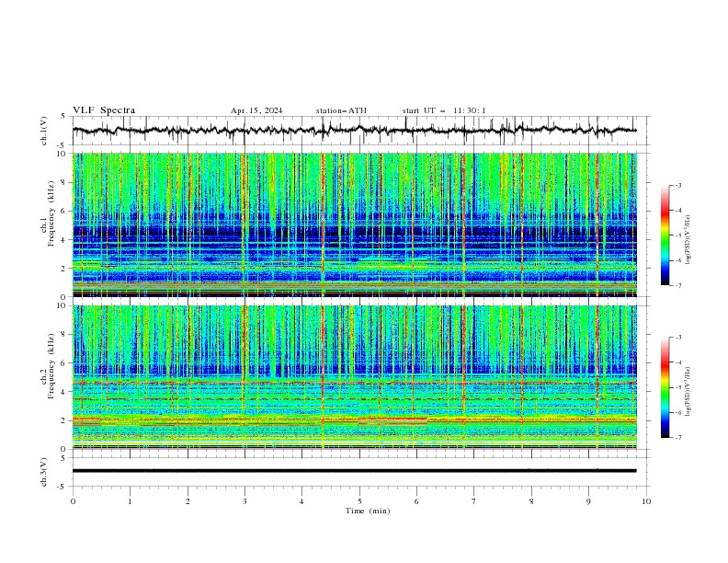Select the "start UT = 11:30:1" text
The image size is (728, 563).
tap(444, 110)
